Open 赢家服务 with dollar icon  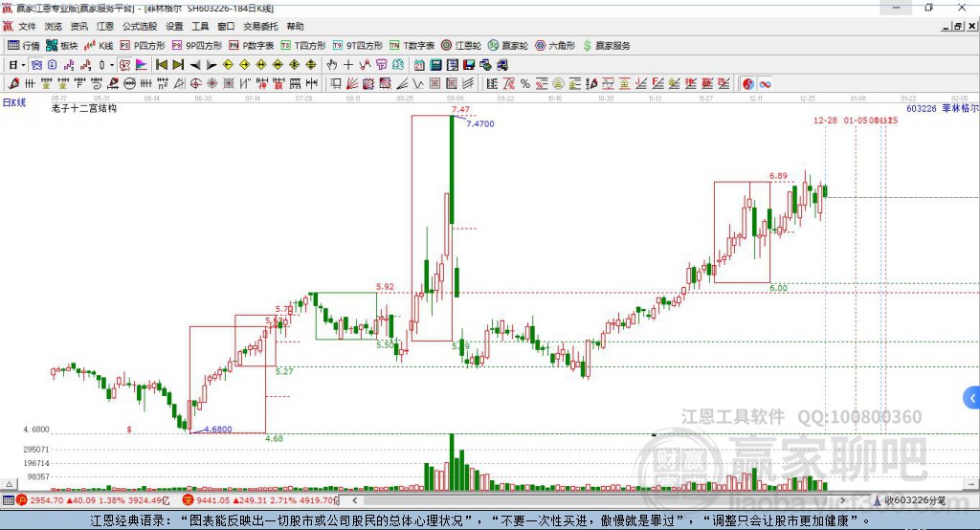[606, 46]
